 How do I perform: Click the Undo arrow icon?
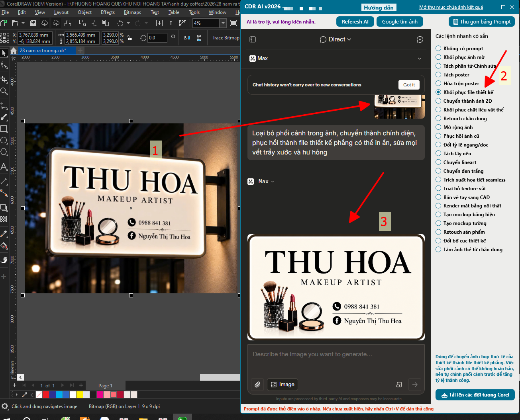(x=120, y=23)
